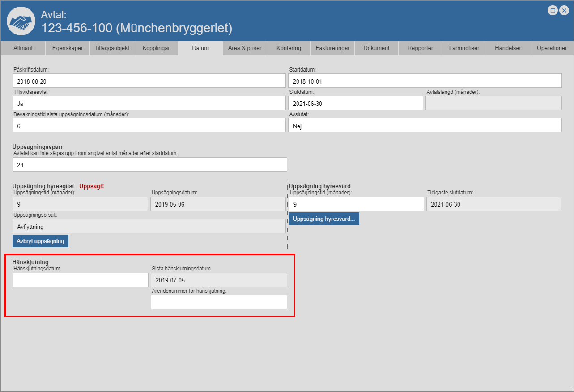This screenshot has height=392, width=574.
Task: Click the Uppsägning hyresvärd button
Action: [x=323, y=219]
